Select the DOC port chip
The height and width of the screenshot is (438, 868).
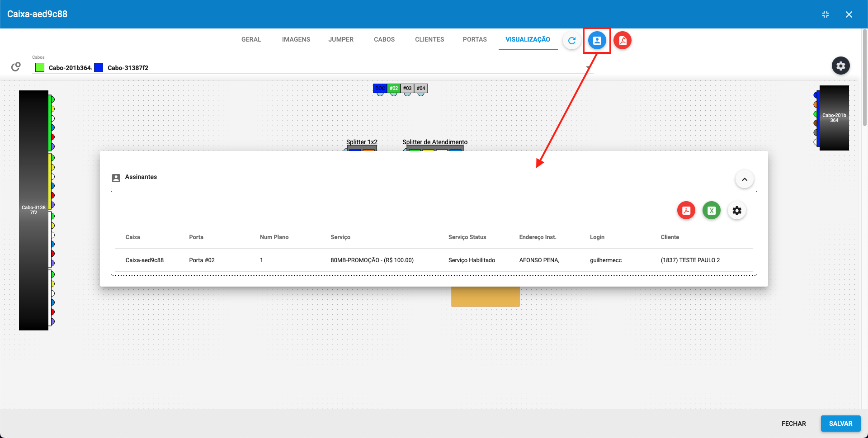[x=380, y=88]
